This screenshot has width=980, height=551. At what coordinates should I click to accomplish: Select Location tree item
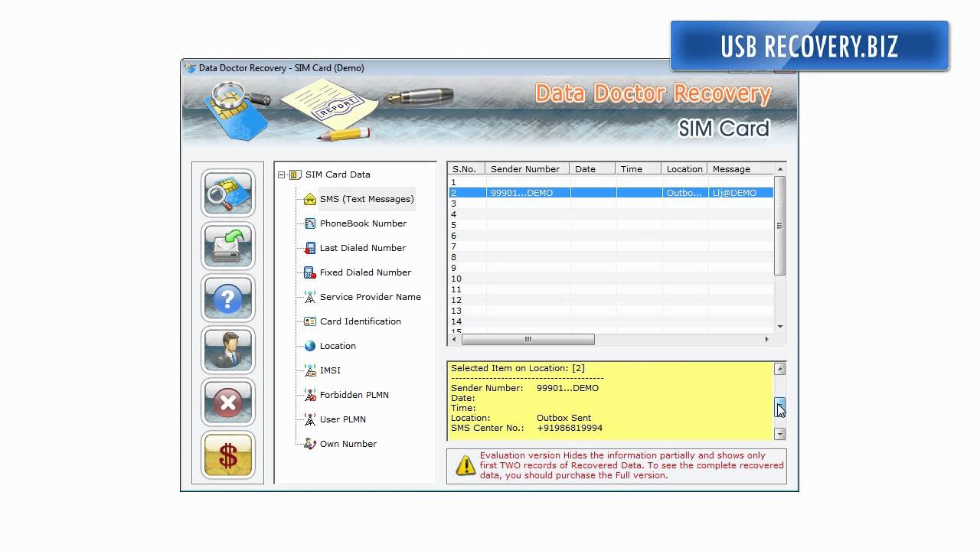point(338,346)
